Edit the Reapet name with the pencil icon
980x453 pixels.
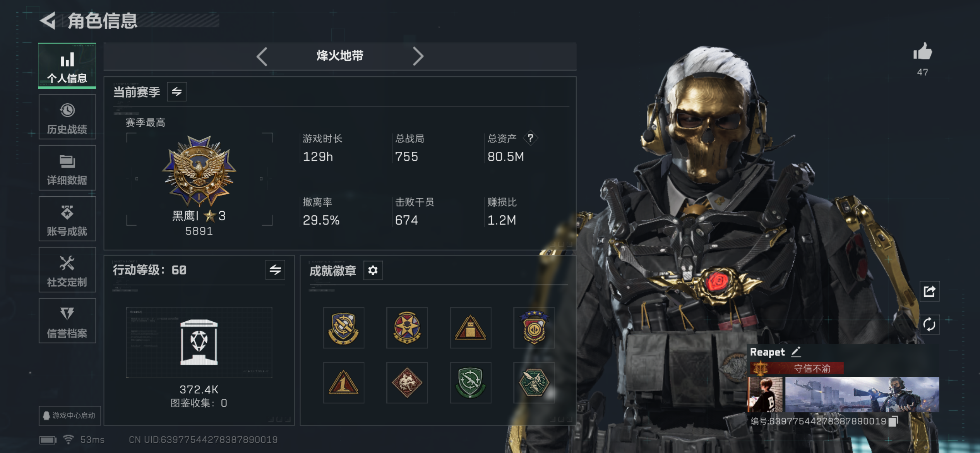click(796, 352)
